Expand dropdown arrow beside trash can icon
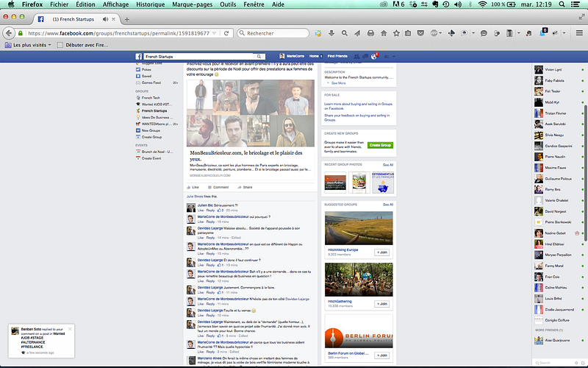Viewport: 588px width, 368px height. (519, 33)
